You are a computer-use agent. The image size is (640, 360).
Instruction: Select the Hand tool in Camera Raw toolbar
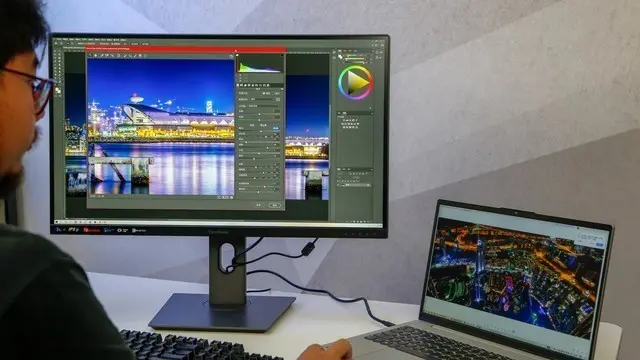(x=96, y=55)
